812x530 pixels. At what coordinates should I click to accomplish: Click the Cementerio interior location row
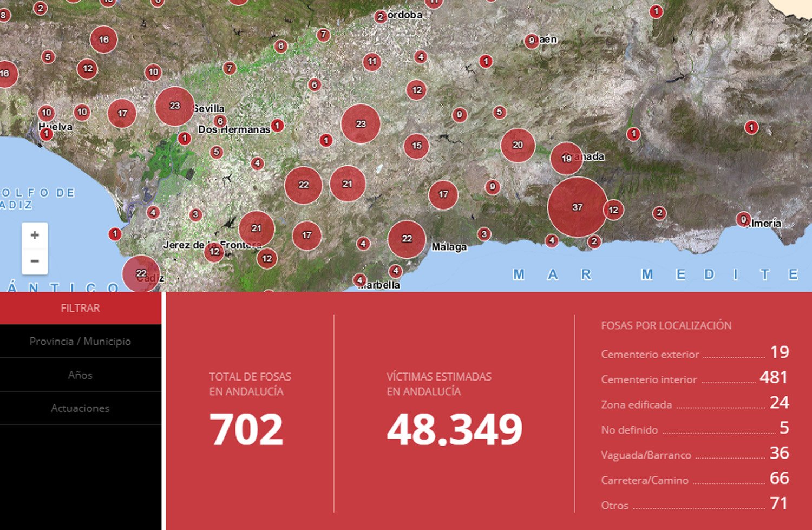click(694, 379)
